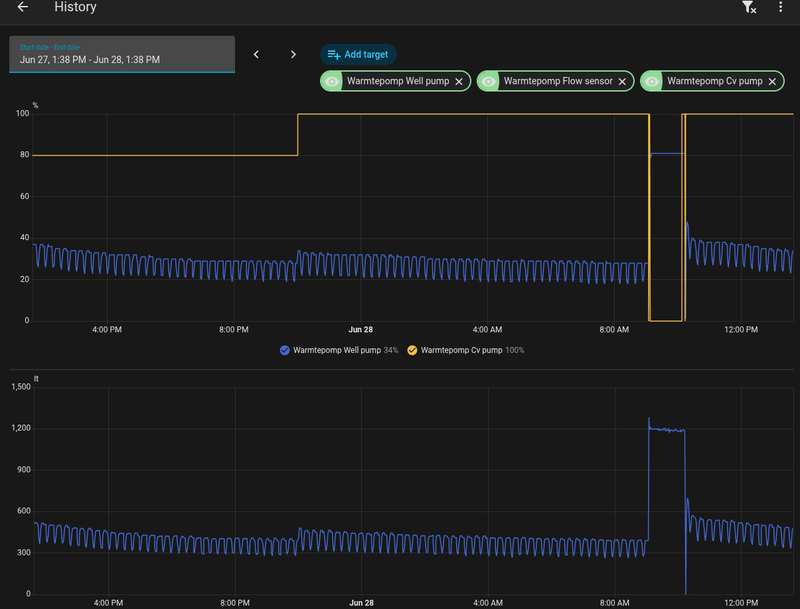Click the 1,200 flow plateau on the lower graph
Image resolution: width=800 pixels, height=609 pixels.
pos(666,430)
